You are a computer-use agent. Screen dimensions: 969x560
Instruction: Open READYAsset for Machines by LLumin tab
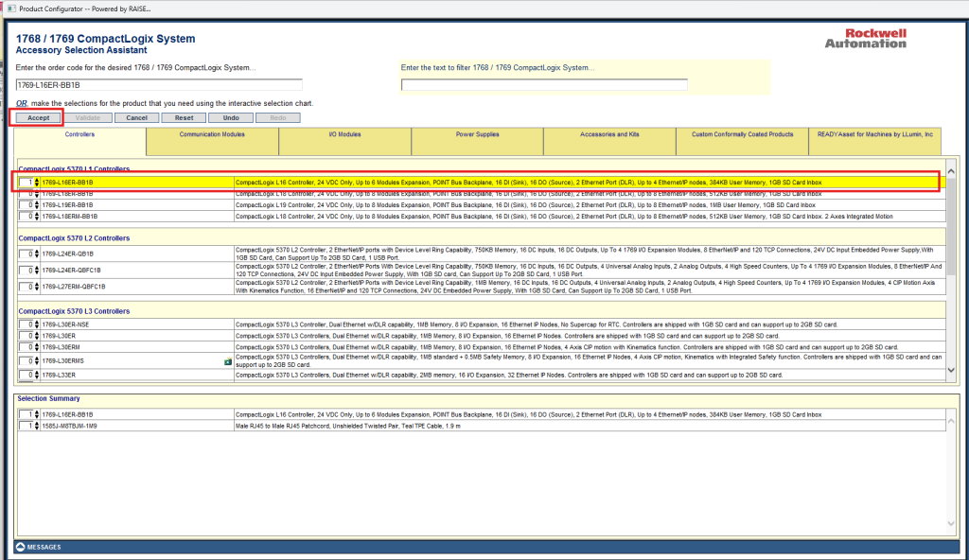point(874,135)
